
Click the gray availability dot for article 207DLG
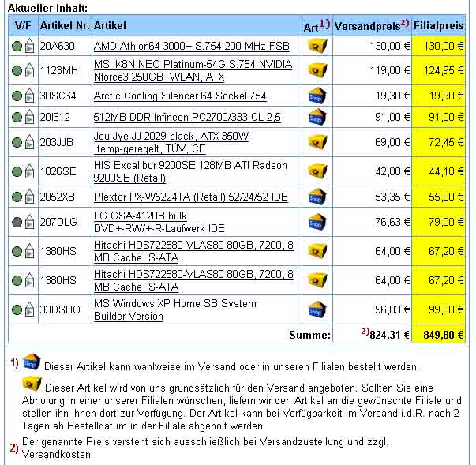17,223
